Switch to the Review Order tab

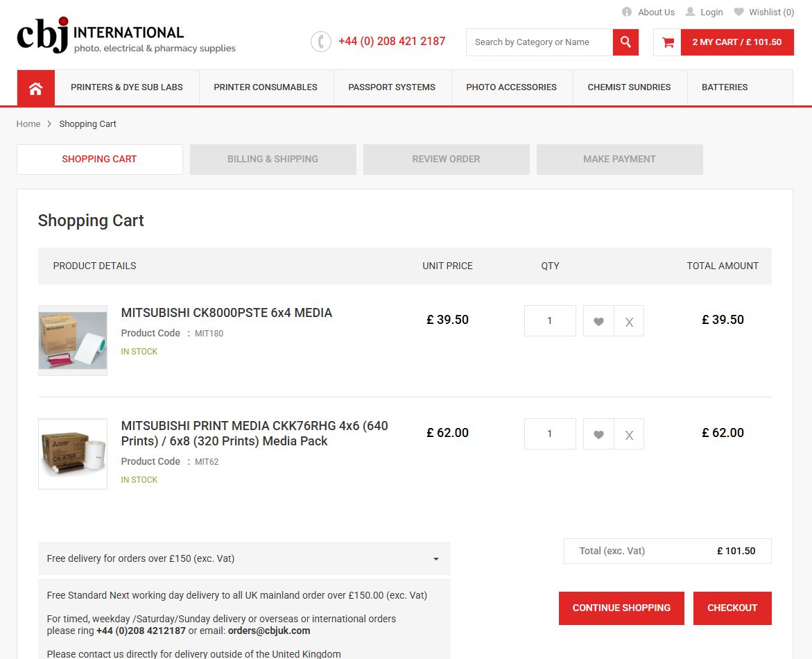pos(446,159)
